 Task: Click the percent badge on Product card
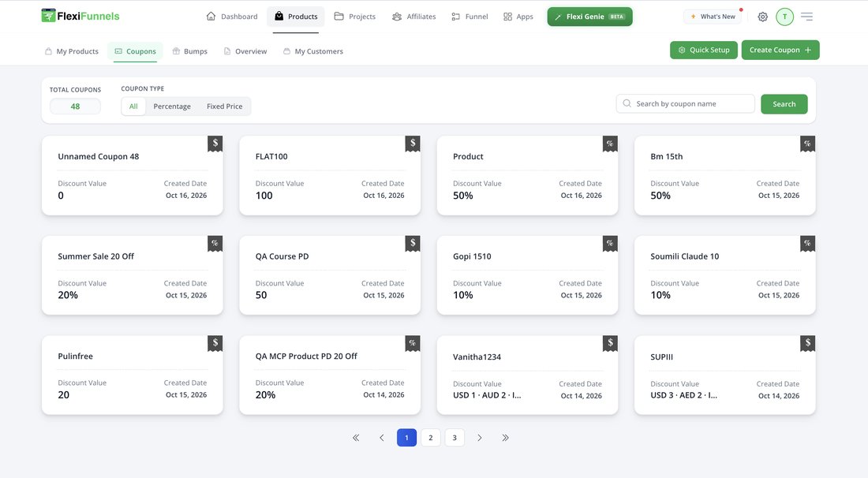(610, 144)
